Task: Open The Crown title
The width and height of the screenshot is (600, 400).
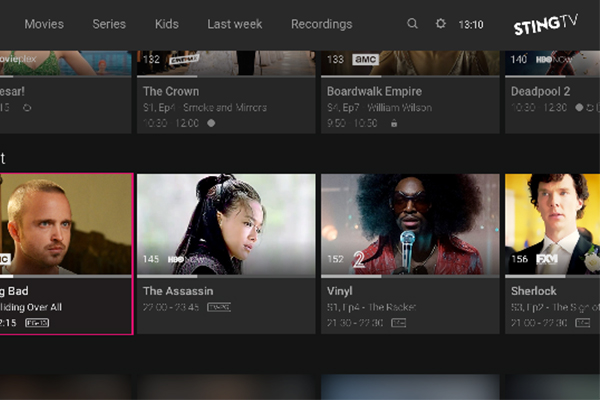Action: pos(171,91)
